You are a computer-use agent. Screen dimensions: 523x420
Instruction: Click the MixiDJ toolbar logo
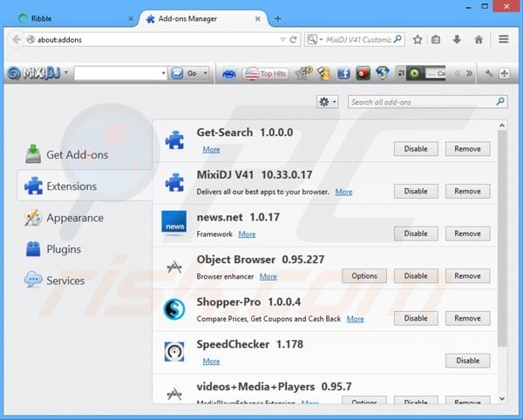pos(33,73)
